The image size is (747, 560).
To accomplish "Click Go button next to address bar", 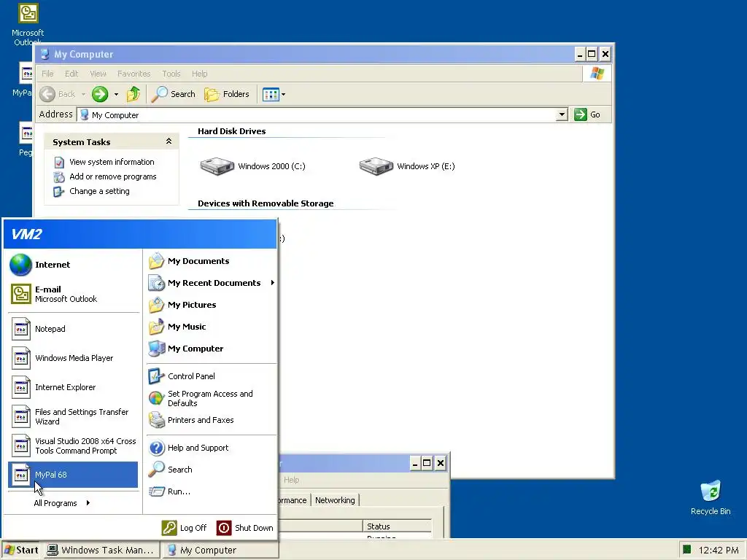I will pos(587,114).
